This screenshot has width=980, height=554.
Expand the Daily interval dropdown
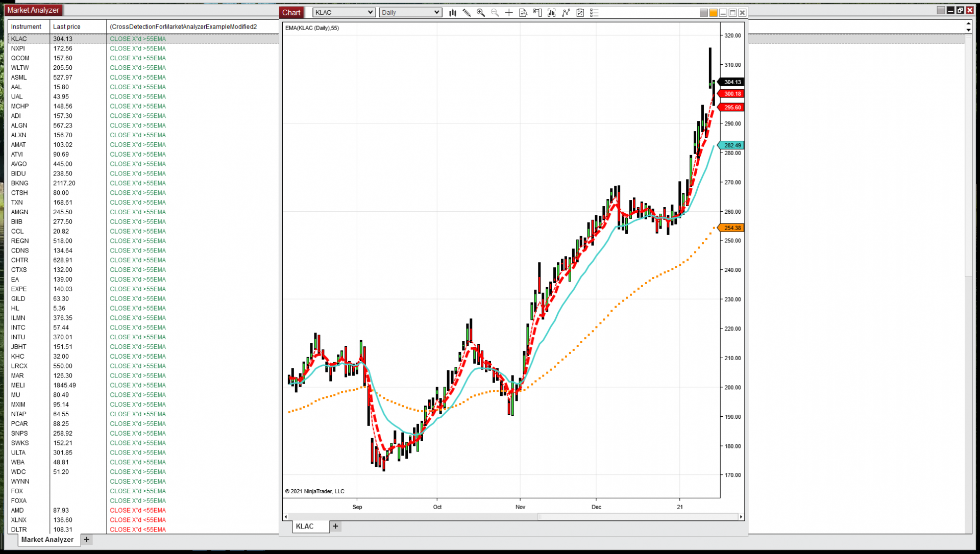coord(436,13)
